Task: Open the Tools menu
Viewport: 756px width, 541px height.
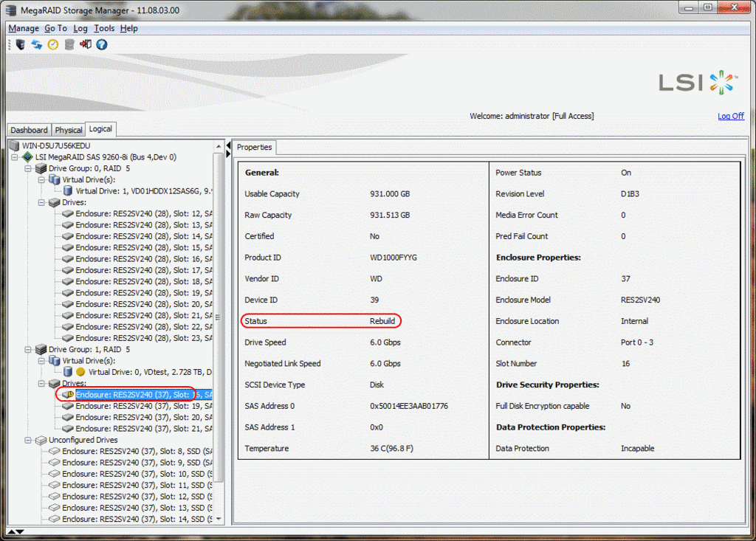Action: [104, 29]
